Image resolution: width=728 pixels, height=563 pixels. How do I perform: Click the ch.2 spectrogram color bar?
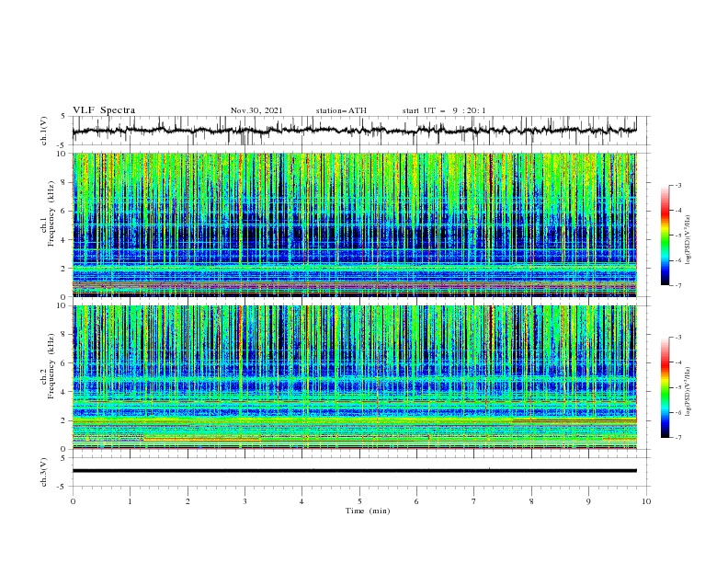point(665,387)
